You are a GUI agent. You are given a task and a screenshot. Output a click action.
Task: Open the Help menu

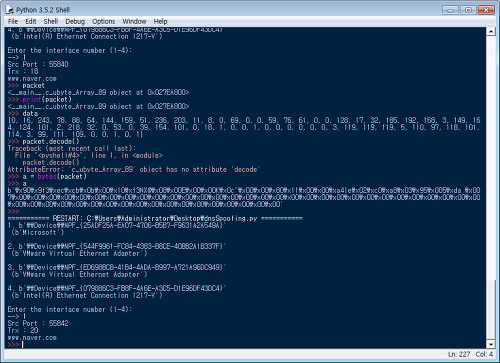160,21
